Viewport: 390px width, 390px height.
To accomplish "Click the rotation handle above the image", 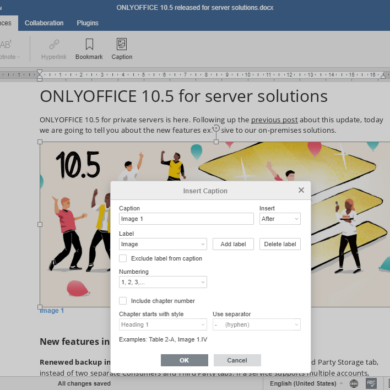I will point(216,128).
